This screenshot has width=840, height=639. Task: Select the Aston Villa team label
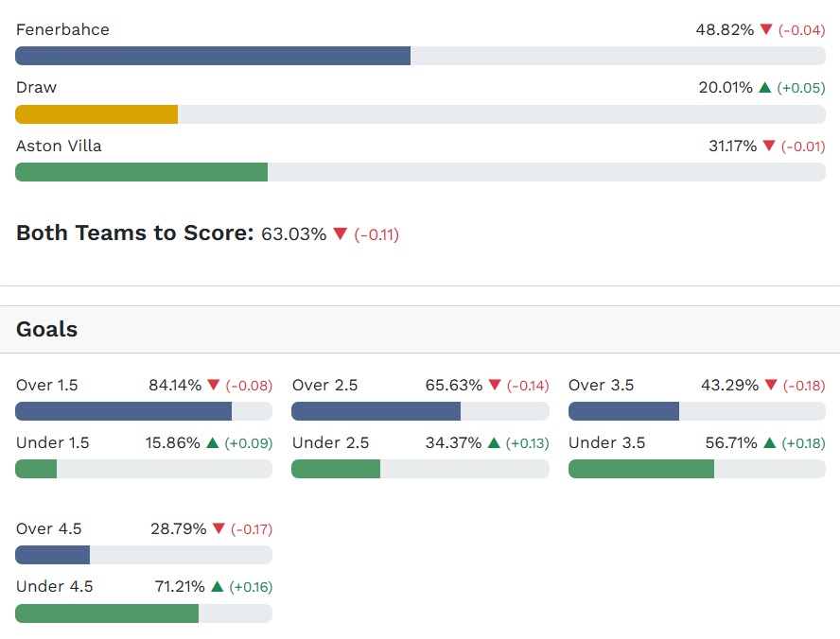[59, 147]
